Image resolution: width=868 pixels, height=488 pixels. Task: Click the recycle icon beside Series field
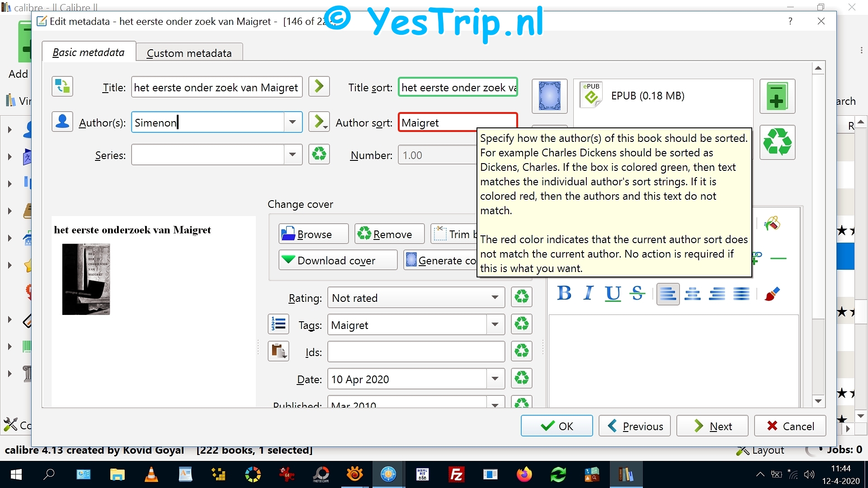319,155
